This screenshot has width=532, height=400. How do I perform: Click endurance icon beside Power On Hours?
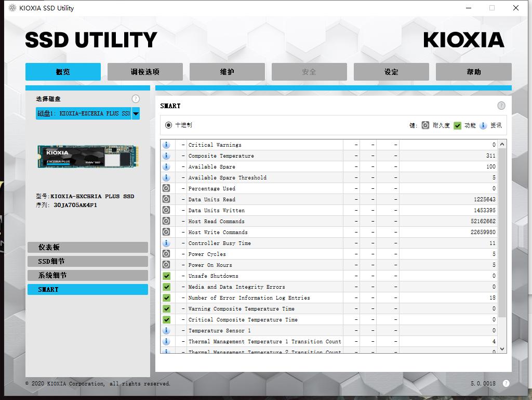(x=166, y=265)
